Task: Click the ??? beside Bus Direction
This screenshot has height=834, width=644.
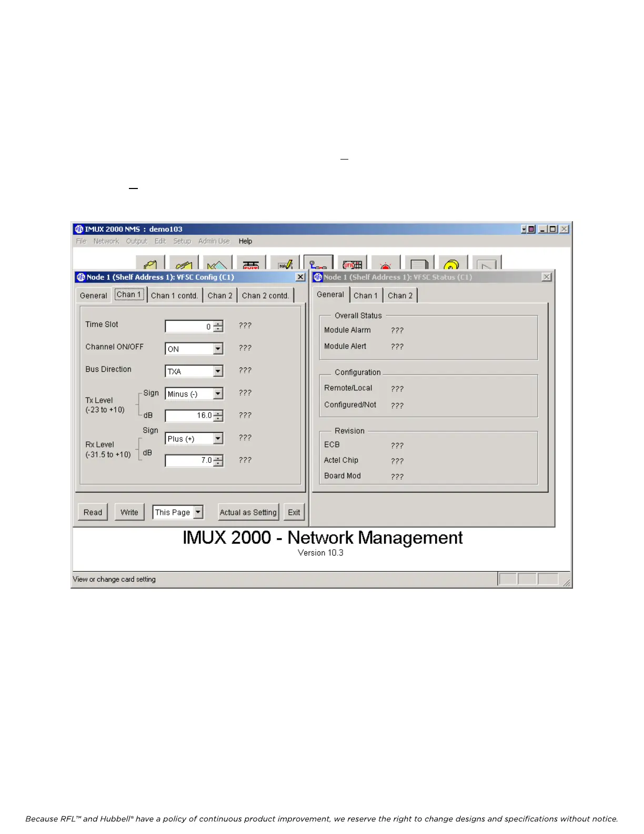Action: click(245, 371)
